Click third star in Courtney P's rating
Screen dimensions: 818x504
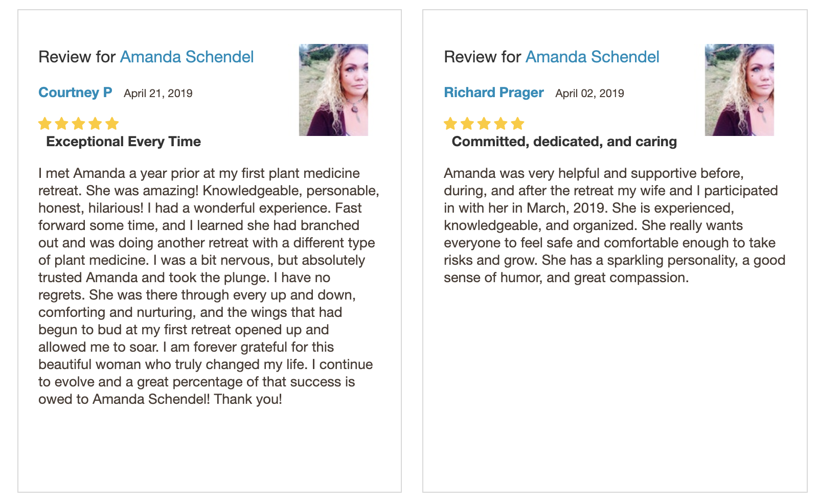(x=79, y=124)
